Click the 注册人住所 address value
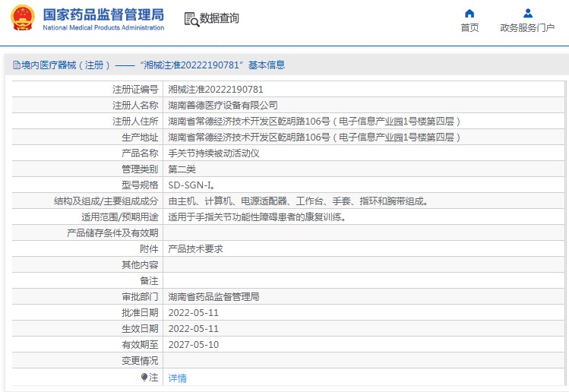 pos(315,122)
